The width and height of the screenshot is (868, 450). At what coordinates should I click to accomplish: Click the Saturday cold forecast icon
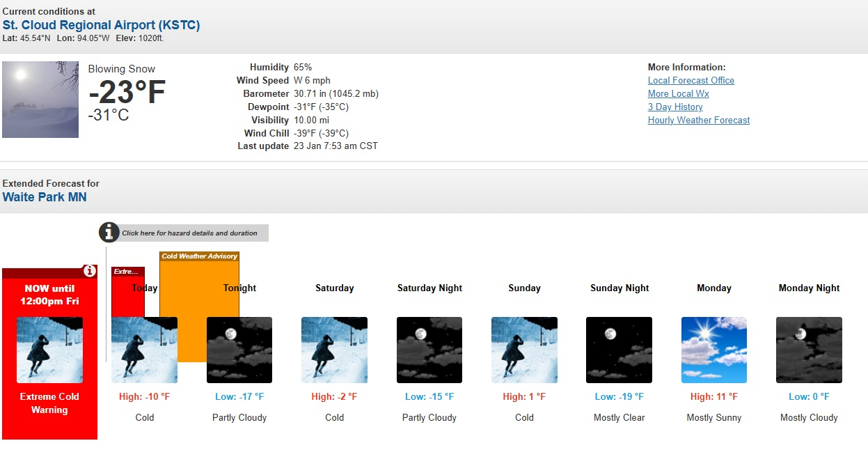click(334, 350)
